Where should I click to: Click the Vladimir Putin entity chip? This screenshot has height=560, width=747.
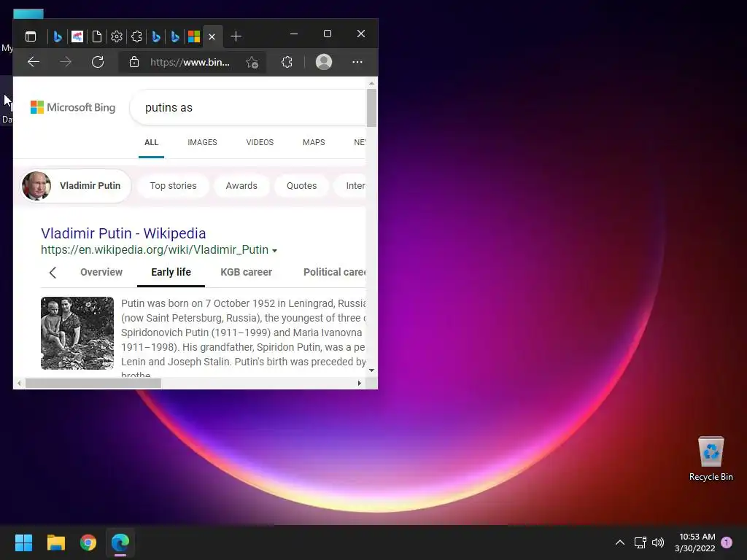75,186
